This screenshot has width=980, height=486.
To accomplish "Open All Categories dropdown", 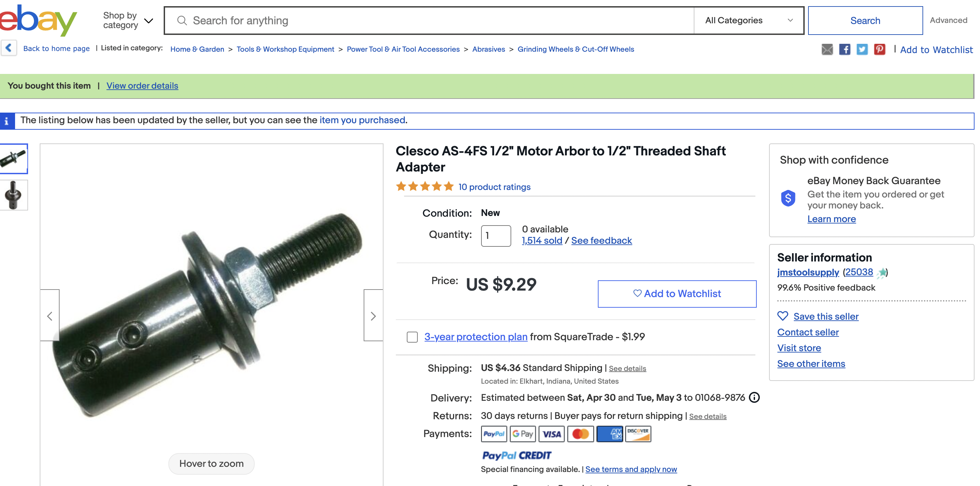I will 748,21.
